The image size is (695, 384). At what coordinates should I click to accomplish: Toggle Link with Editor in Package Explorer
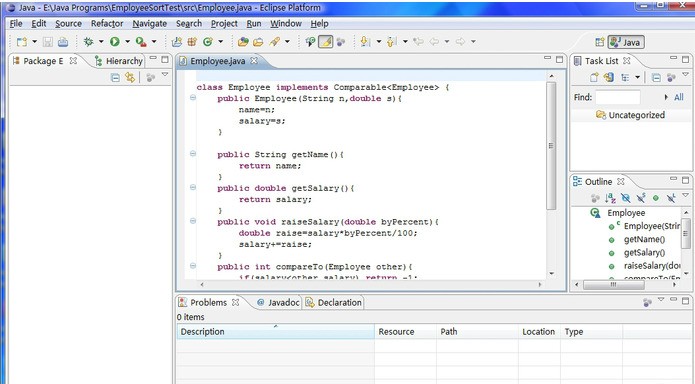click(130, 78)
